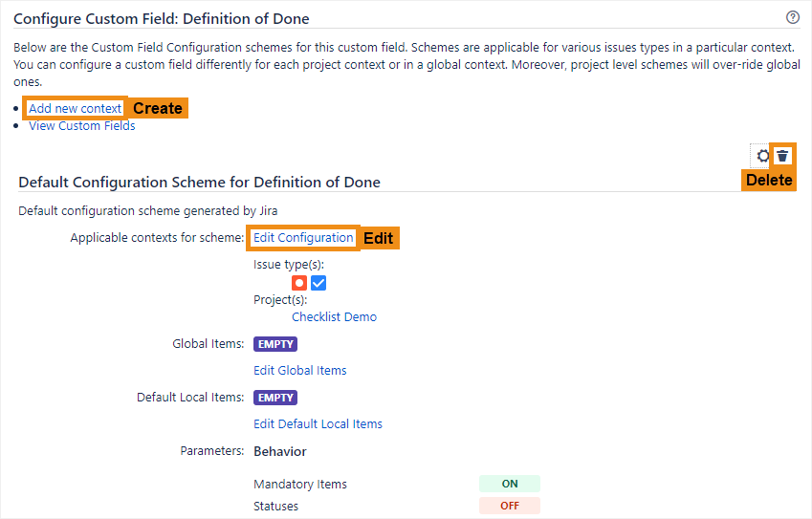Click the trash can delete icon

tap(782, 156)
